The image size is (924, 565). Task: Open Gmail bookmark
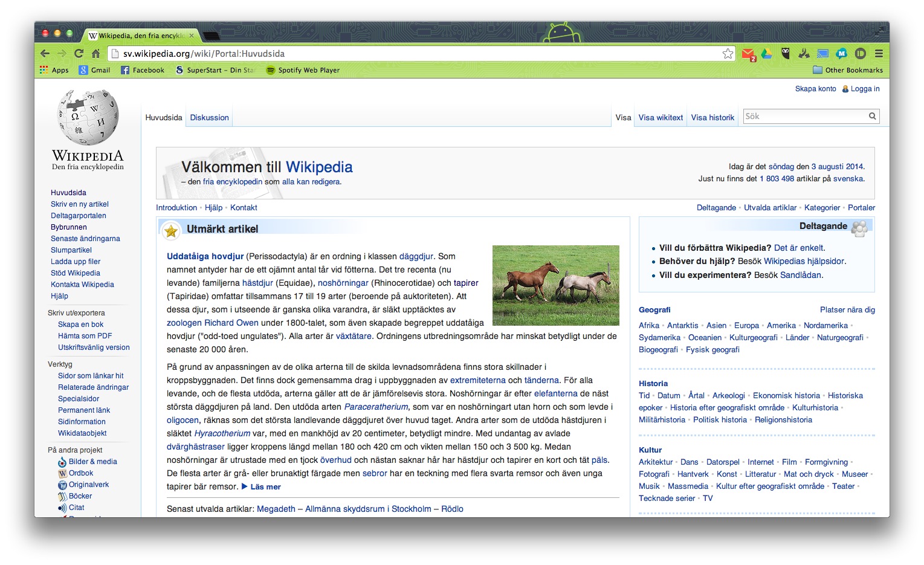95,70
